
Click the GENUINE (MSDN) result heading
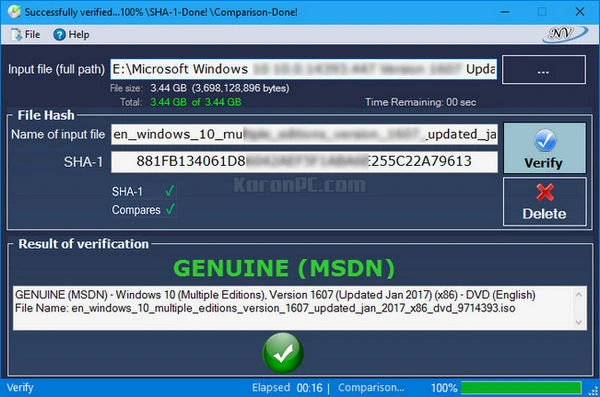click(284, 268)
